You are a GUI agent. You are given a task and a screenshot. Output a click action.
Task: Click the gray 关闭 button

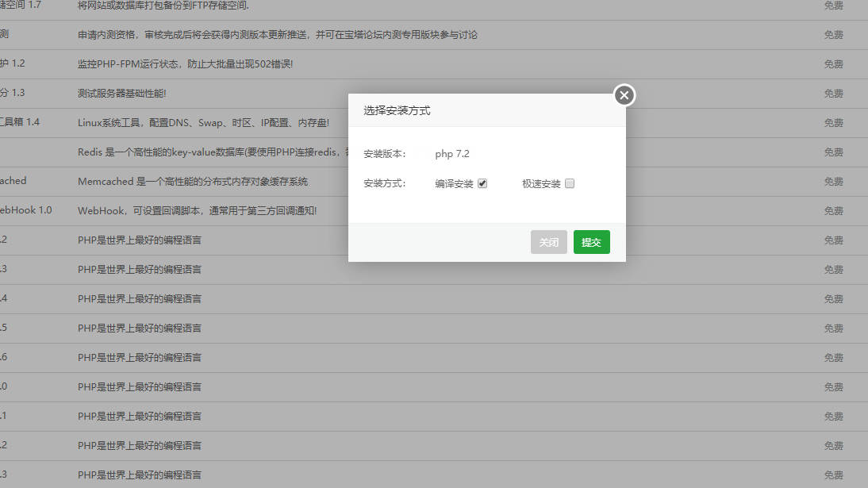click(x=548, y=242)
